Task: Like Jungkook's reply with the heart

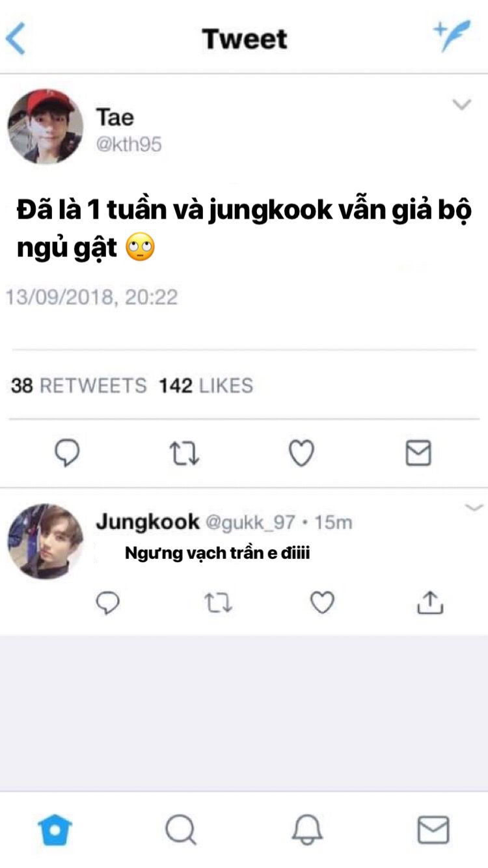Action: 321,604
